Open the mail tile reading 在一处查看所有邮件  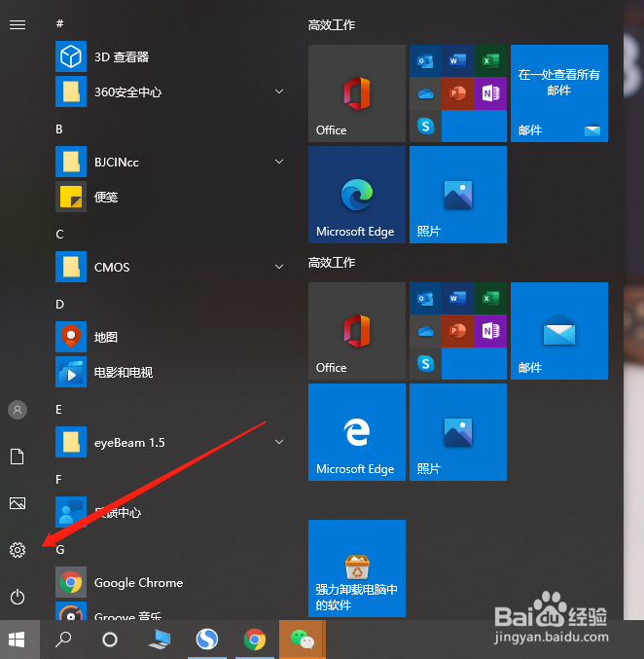coord(559,93)
